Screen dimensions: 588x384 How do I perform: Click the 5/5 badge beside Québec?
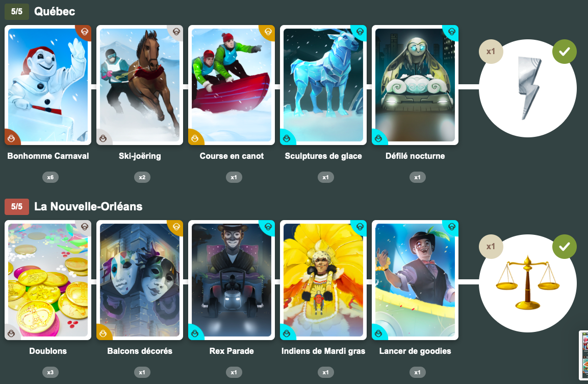tap(16, 12)
